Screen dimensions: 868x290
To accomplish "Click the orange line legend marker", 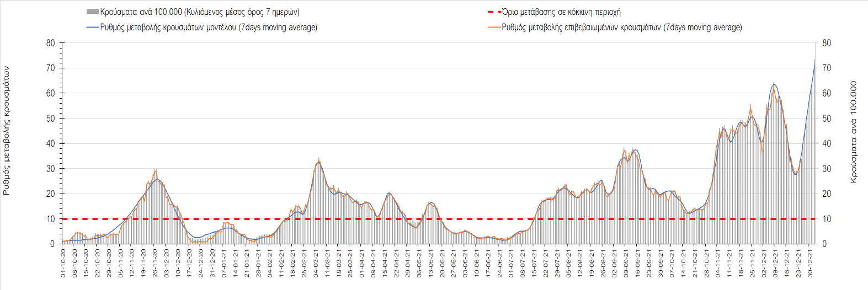I will [x=494, y=27].
